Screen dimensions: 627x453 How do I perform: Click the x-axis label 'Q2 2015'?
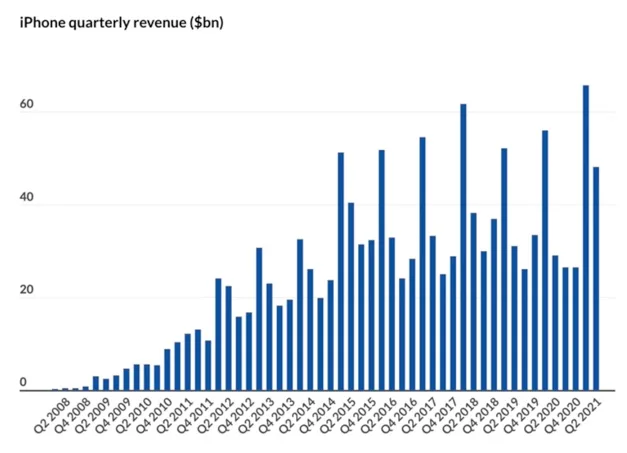[338, 416]
